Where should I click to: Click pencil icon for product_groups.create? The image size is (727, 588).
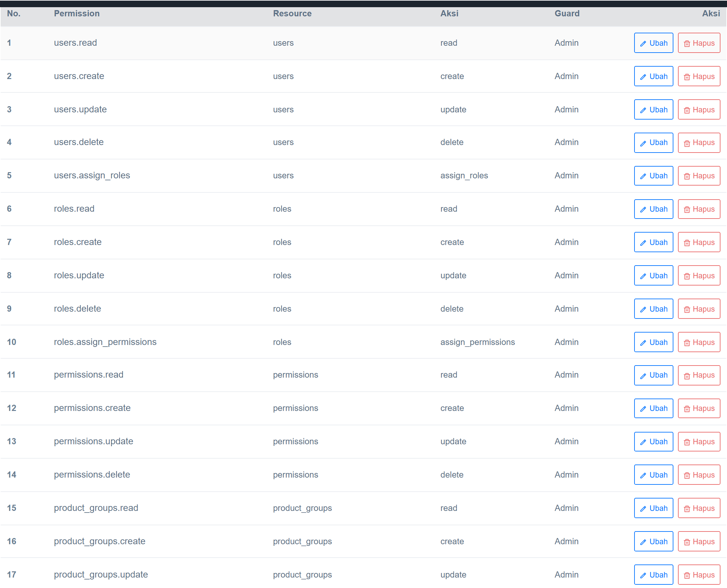643,542
